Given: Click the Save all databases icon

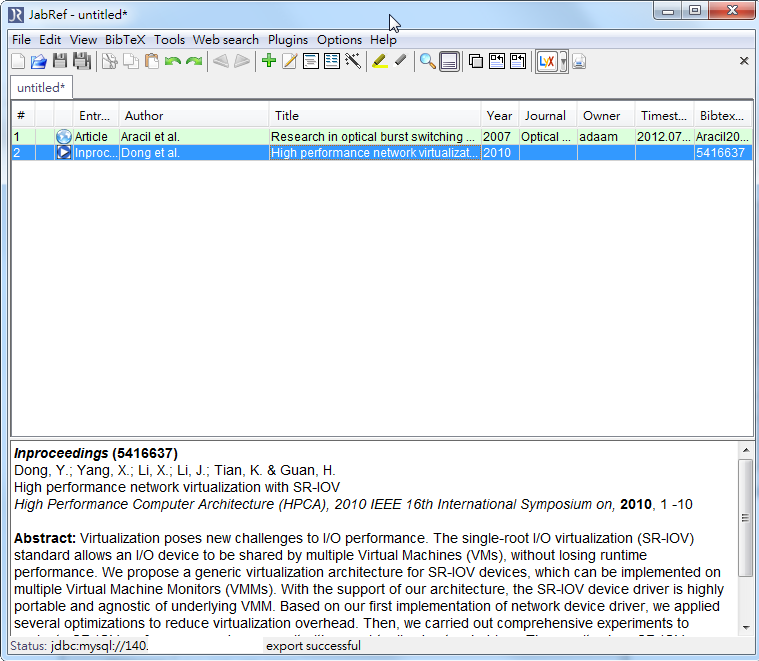Looking at the screenshot, I should pos(82,61).
